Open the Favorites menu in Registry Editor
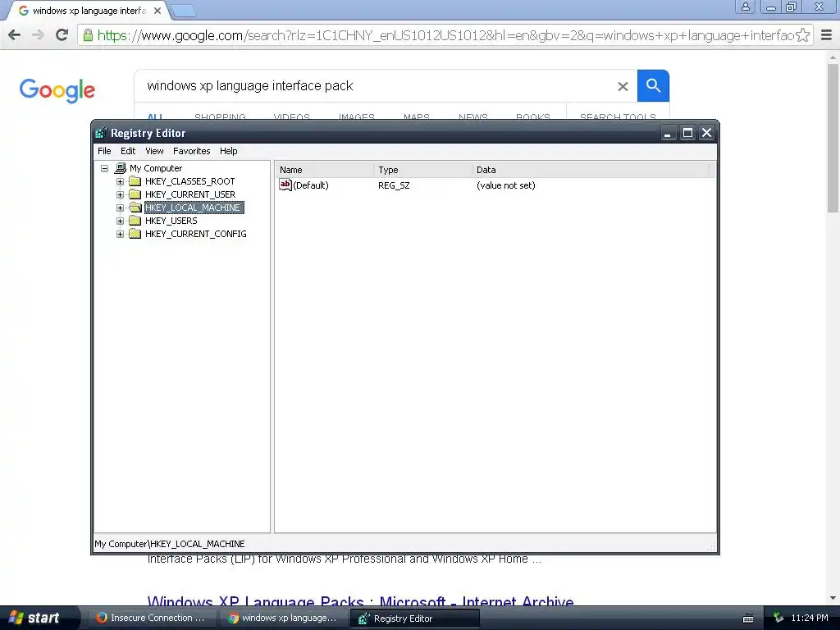 [191, 151]
